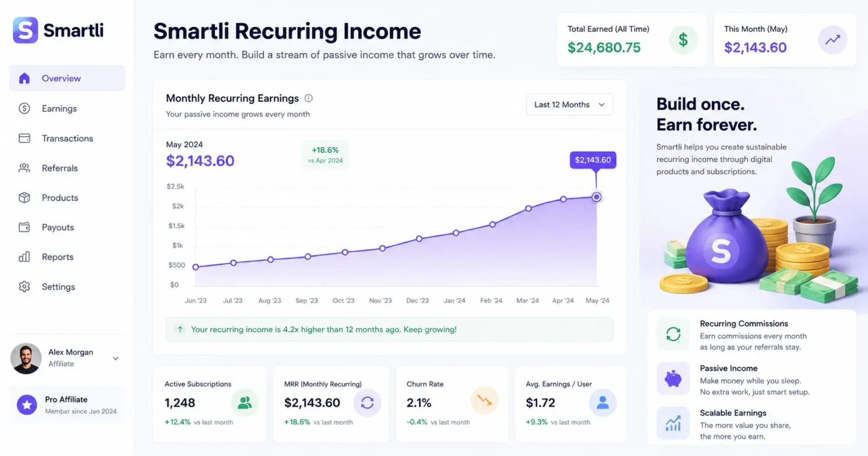Click the Churn Rate 2.1% value
Image resolution: width=868 pixels, height=456 pixels.
click(x=419, y=403)
